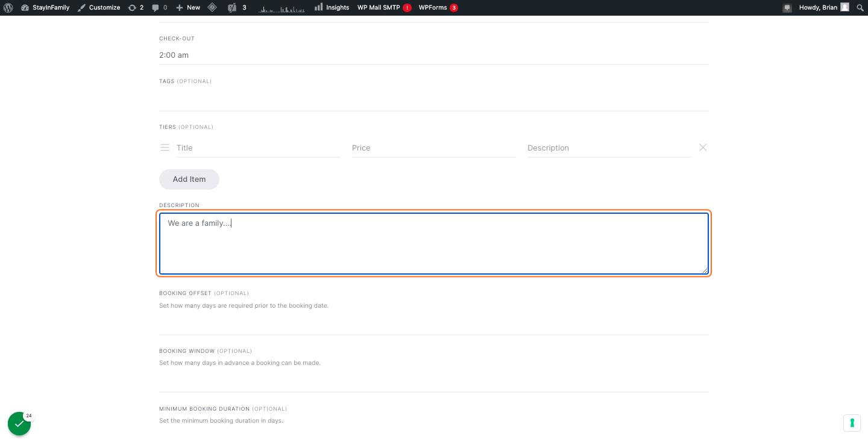
Task: Open the StayInFamily site menu
Action: (x=45, y=7)
